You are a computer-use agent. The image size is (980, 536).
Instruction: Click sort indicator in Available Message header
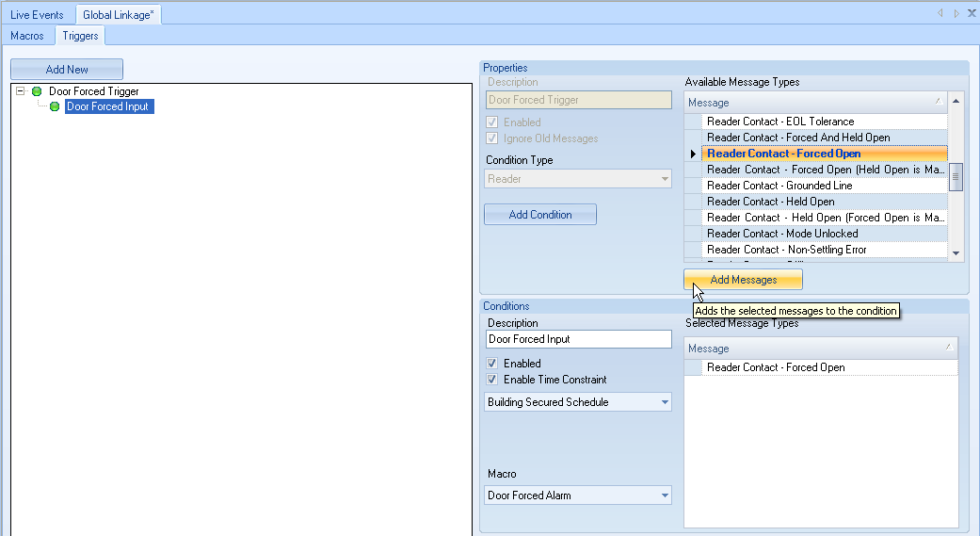point(937,102)
